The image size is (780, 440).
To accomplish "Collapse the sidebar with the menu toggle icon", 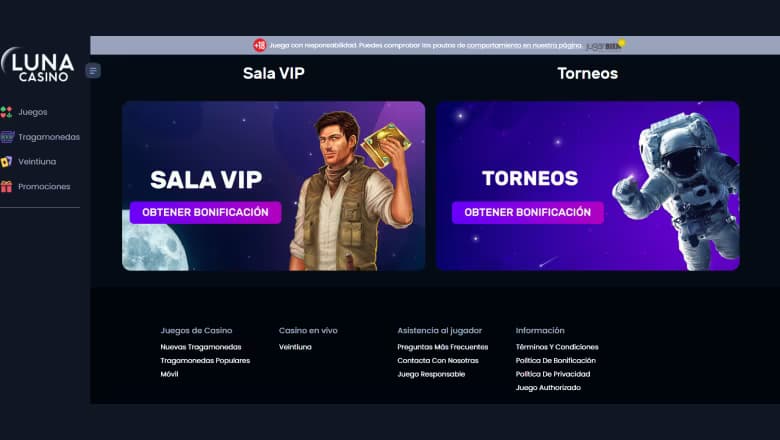I will 93,71.
